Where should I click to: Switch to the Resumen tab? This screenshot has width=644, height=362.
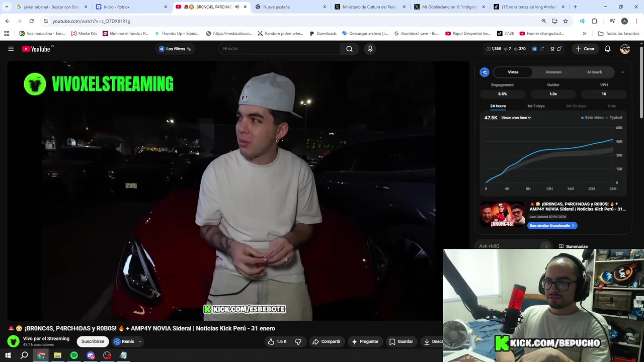pyautogui.click(x=553, y=72)
